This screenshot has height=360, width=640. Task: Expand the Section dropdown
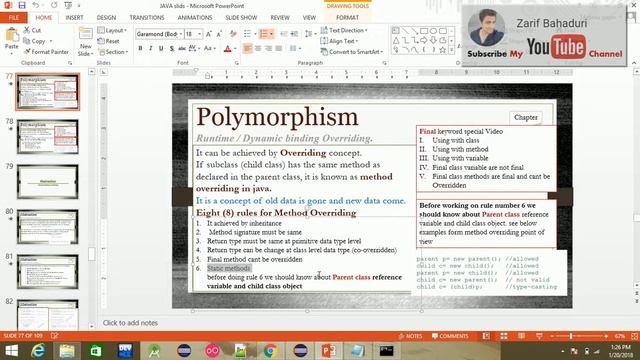[x=113, y=52]
